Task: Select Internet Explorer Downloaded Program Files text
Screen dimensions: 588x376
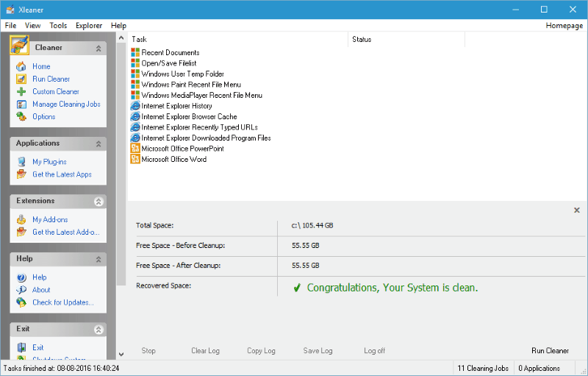Action: pyautogui.click(x=207, y=138)
